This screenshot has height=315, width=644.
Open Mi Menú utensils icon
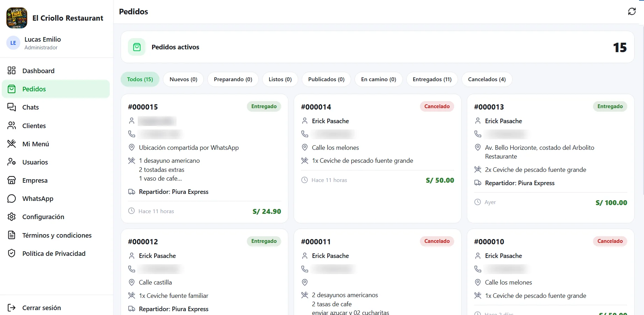pyautogui.click(x=12, y=143)
